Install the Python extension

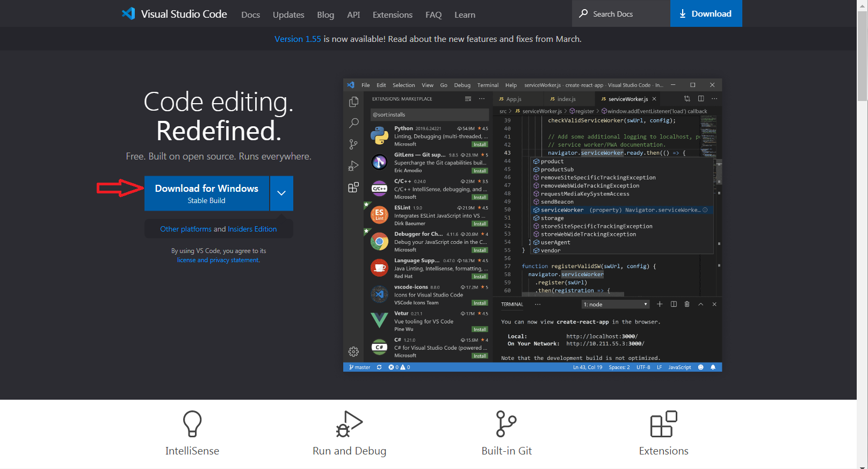480,145
